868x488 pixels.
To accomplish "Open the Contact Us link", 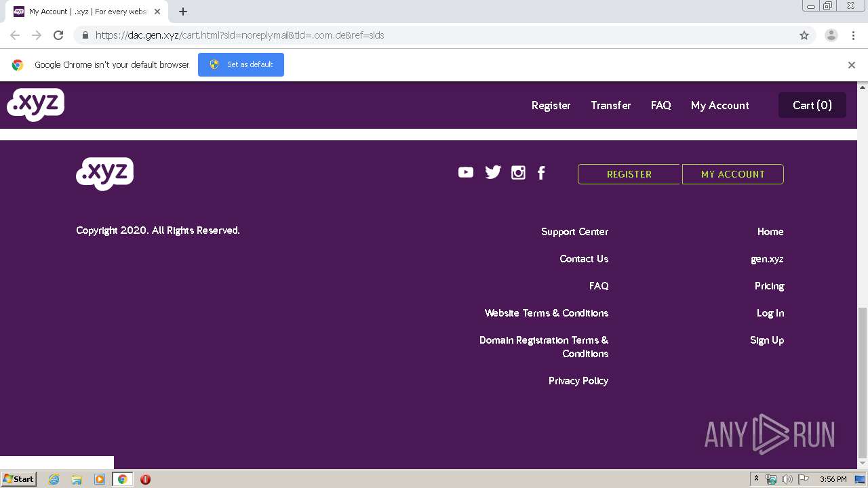I will (x=584, y=259).
